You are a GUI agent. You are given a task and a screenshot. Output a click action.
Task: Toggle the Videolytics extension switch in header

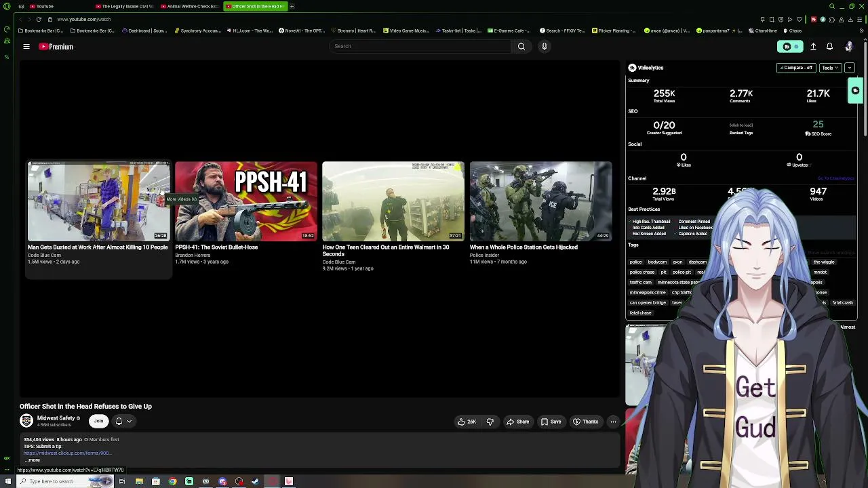tap(790, 47)
